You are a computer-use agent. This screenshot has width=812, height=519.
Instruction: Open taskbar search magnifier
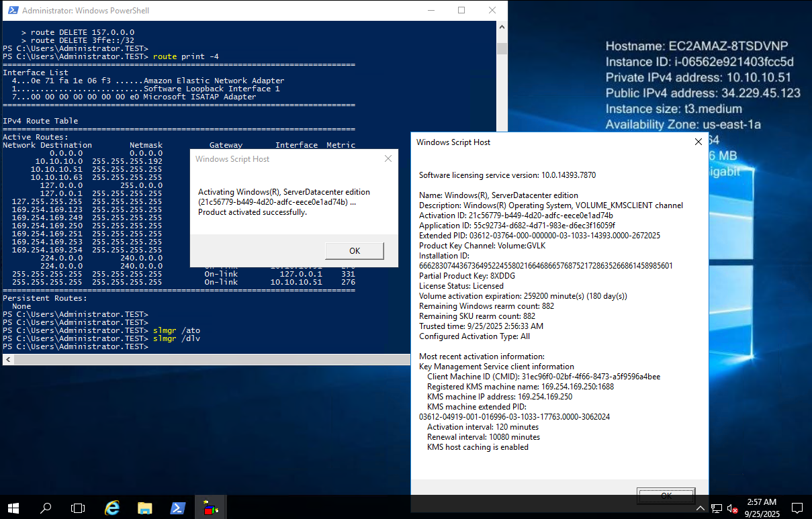point(46,508)
